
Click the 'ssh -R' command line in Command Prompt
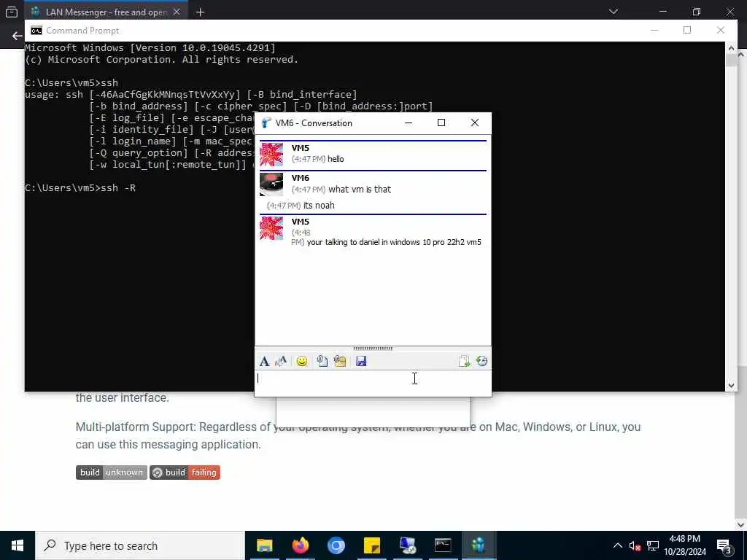tap(80, 188)
